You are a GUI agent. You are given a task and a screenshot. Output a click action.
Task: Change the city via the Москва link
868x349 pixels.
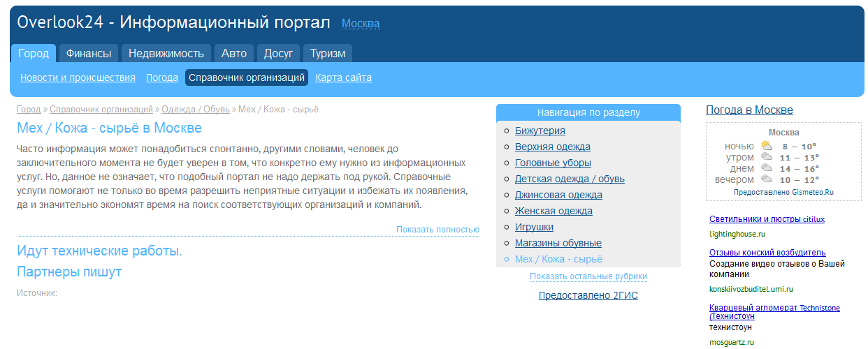click(361, 24)
